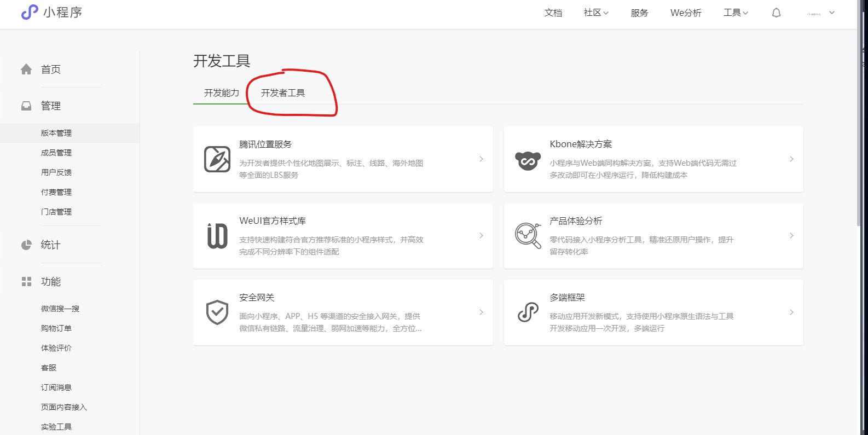Image resolution: width=868 pixels, height=435 pixels.
Task: Open 文档 in top navigation
Action: click(553, 13)
